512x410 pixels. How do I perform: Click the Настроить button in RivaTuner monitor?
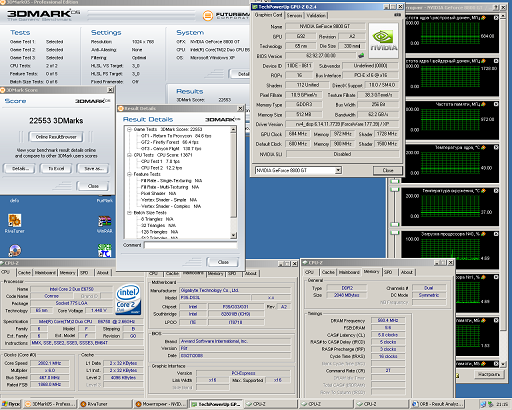[x=488, y=374]
